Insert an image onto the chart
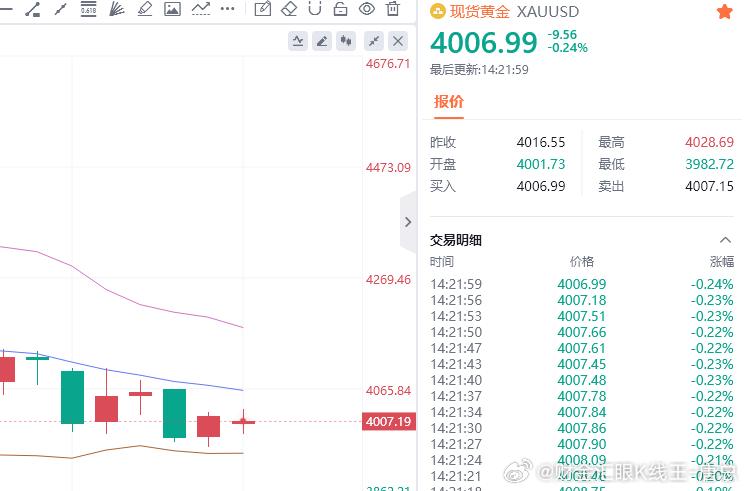 tap(172, 9)
